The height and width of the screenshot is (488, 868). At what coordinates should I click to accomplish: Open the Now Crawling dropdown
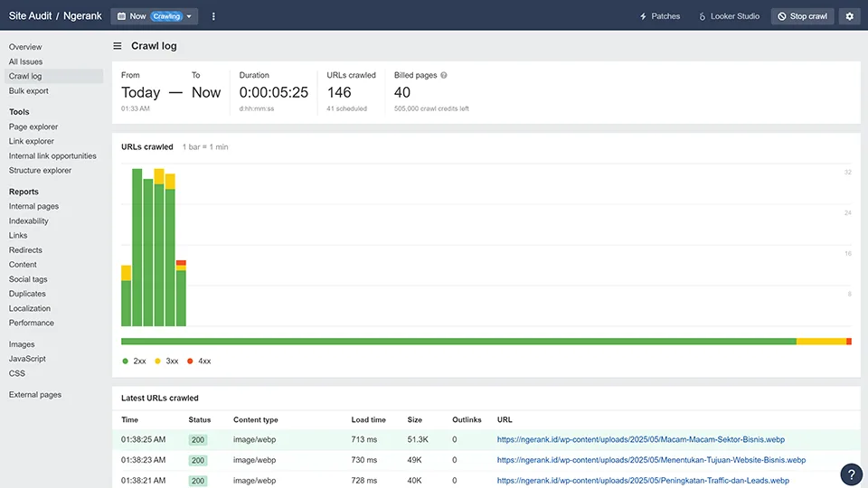(154, 16)
